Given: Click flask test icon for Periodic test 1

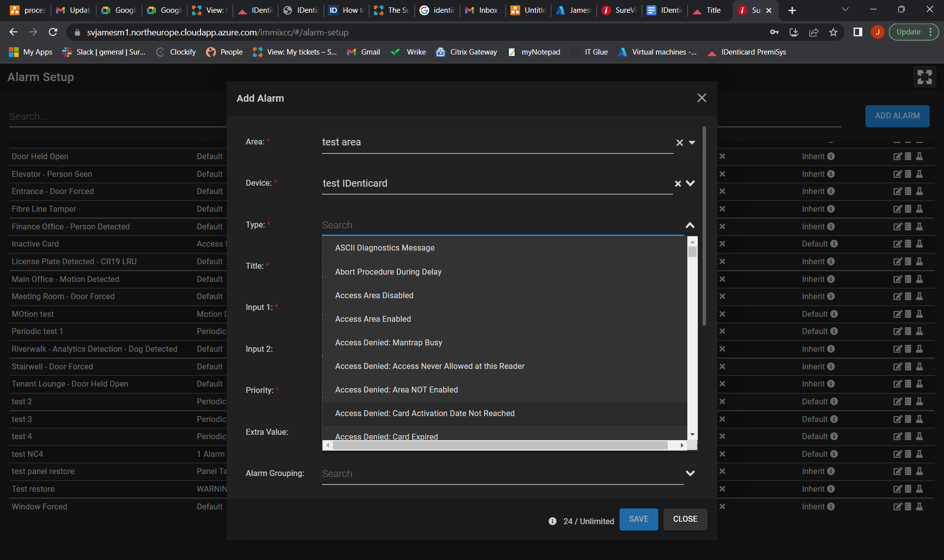Looking at the screenshot, I should tap(919, 331).
